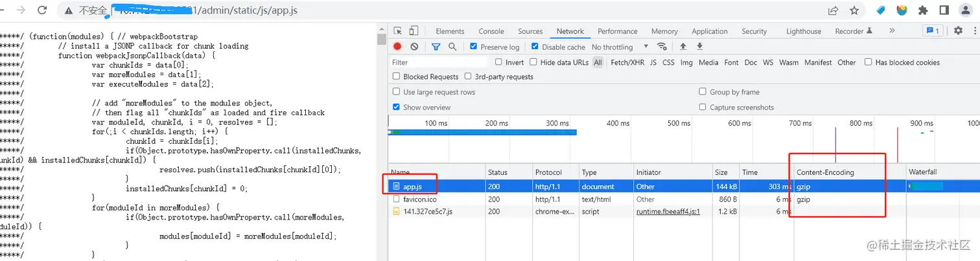Screen dimensions: 980x261
Task: Sort requests by Size column header
Action: pyautogui.click(x=725, y=172)
